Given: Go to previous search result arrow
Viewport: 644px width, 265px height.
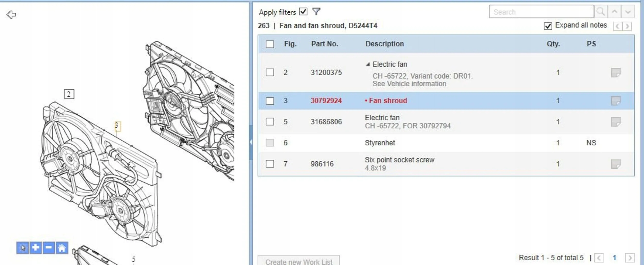Looking at the screenshot, I should 614,12.
